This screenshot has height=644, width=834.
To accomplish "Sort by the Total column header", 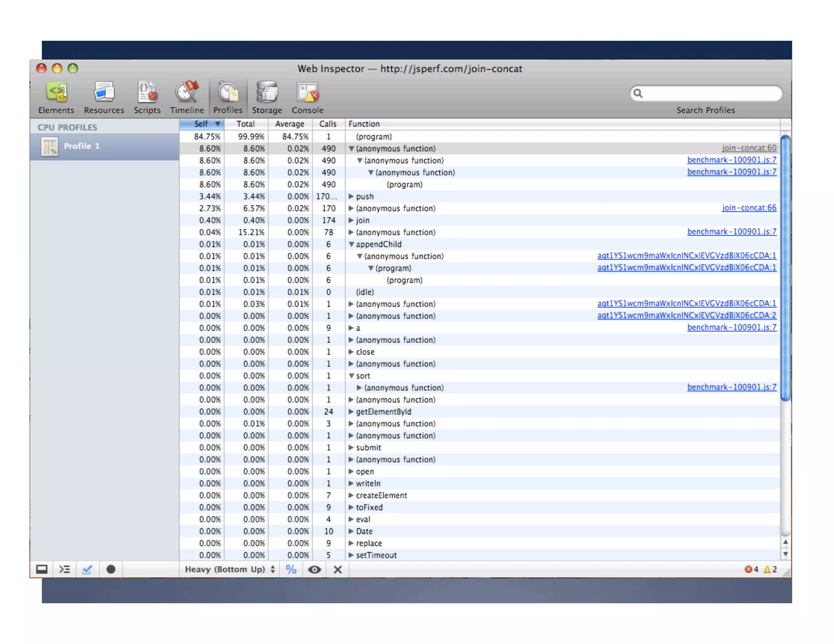I will coord(246,124).
